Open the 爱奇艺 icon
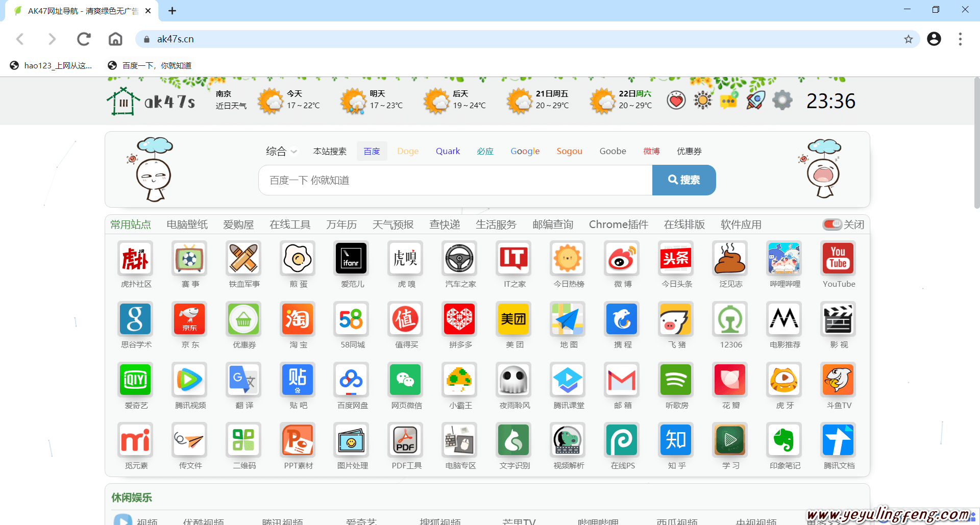 pos(135,380)
